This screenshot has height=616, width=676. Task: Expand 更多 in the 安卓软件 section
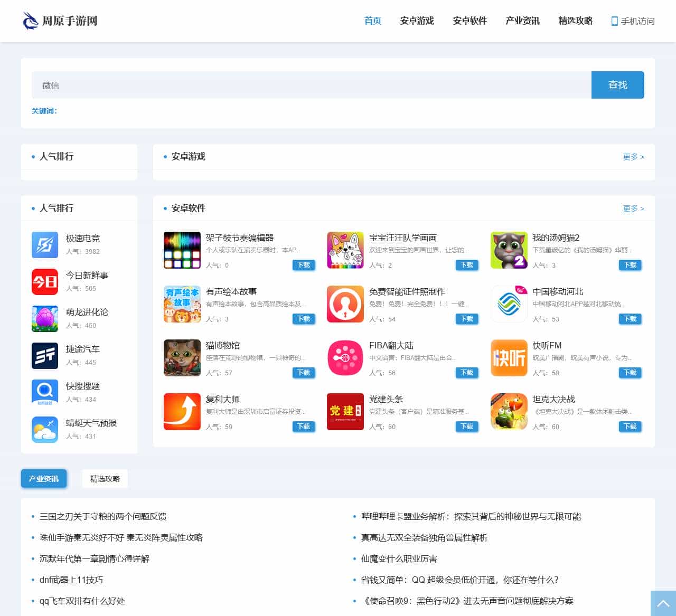coord(633,209)
